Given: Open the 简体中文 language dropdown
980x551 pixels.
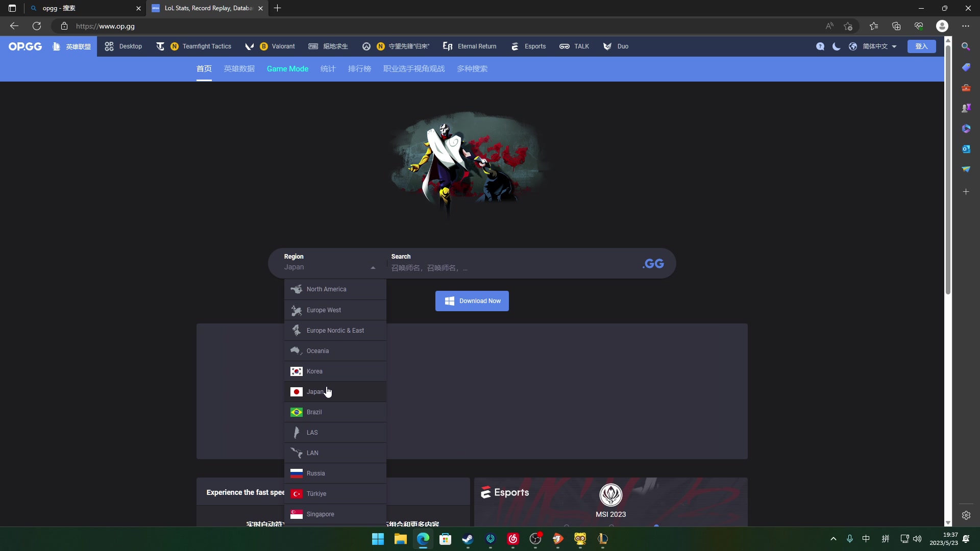Looking at the screenshot, I should click(x=872, y=46).
